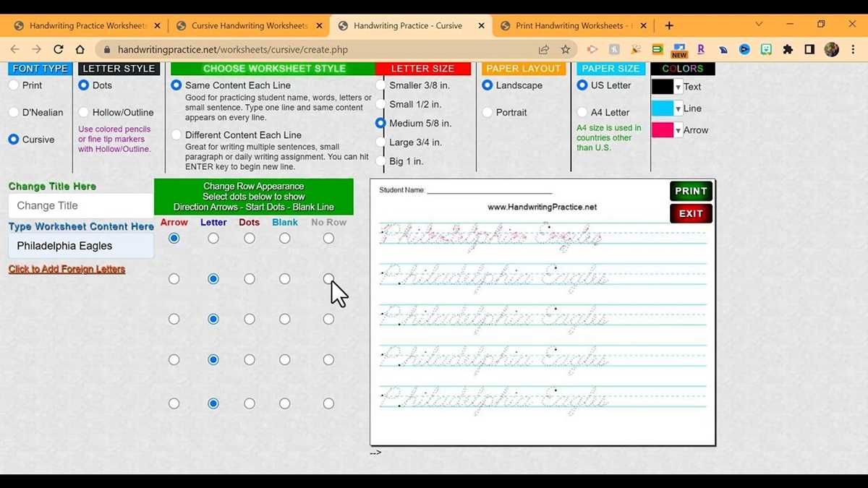Set fifth row to Arrow appearance
Image resolution: width=868 pixels, height=488 pixels.
click(x=174, y=403)
